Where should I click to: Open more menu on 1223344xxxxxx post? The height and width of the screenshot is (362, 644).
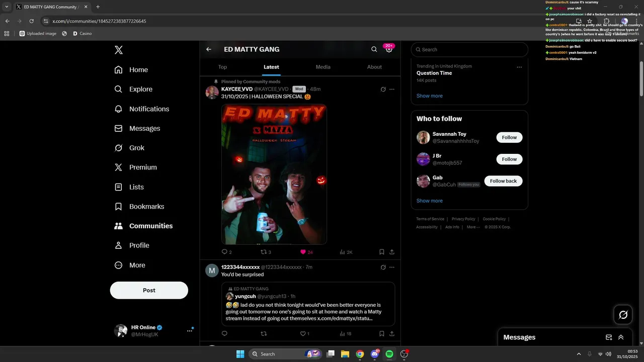click(392, 267)
